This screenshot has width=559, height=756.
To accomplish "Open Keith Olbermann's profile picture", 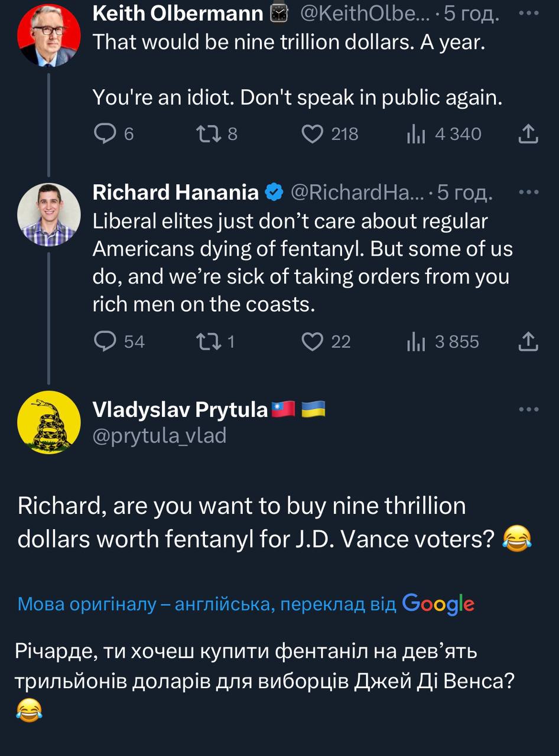I will (49, 34).
